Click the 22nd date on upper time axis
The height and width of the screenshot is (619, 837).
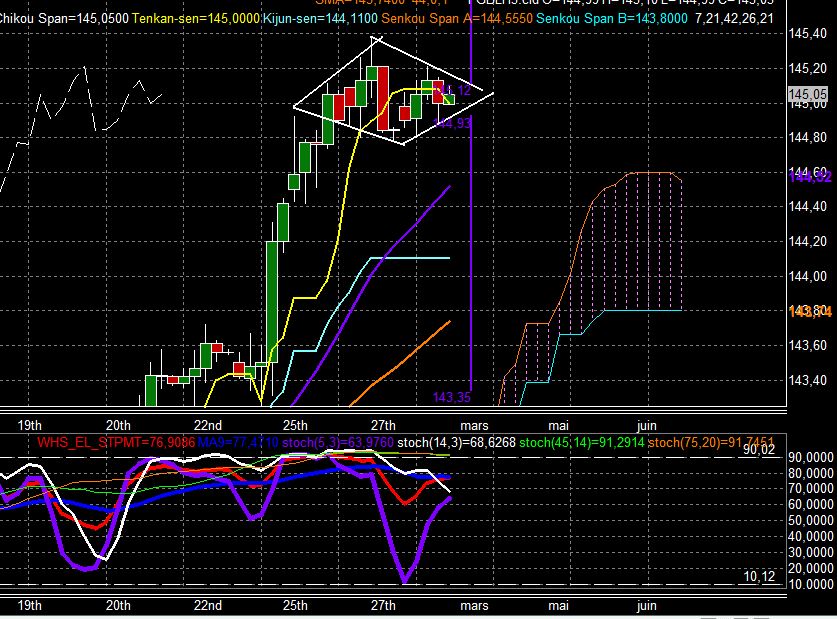click(208, 425)
